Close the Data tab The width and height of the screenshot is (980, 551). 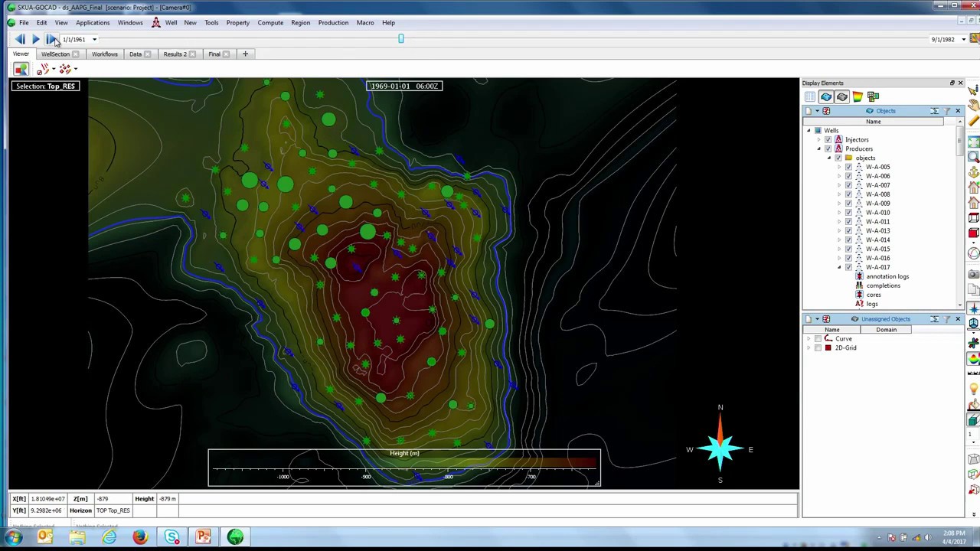pyautogui.click(x=147, y=54)
